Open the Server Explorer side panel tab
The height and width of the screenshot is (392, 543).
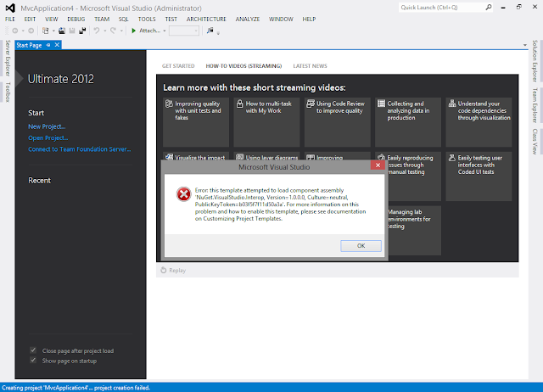click(x=8, y=58)
